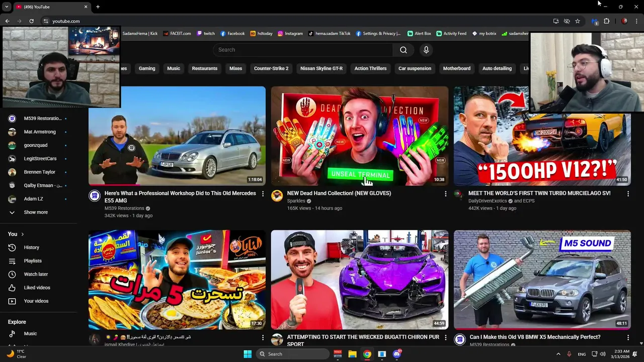Click the Sparkles channel avatar

pos(277,196)
